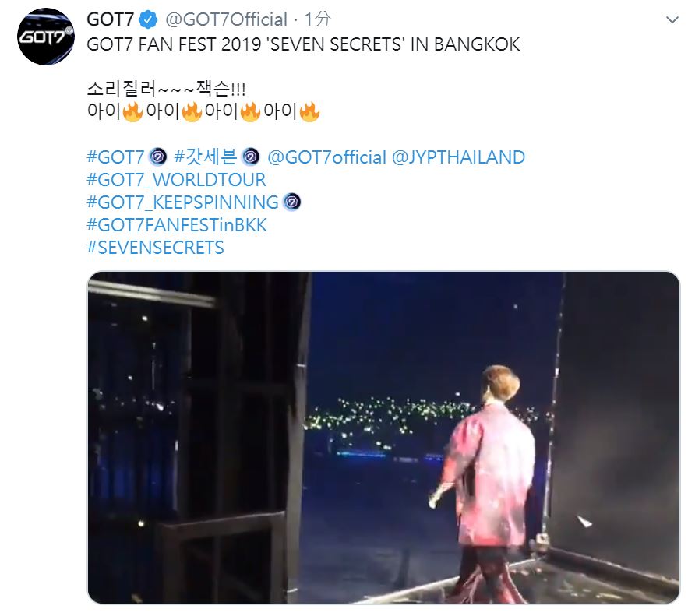This screenshot has height=616, width=688.
Task: Open the @GOT7official mention
Action: click(x=327, y=157)
